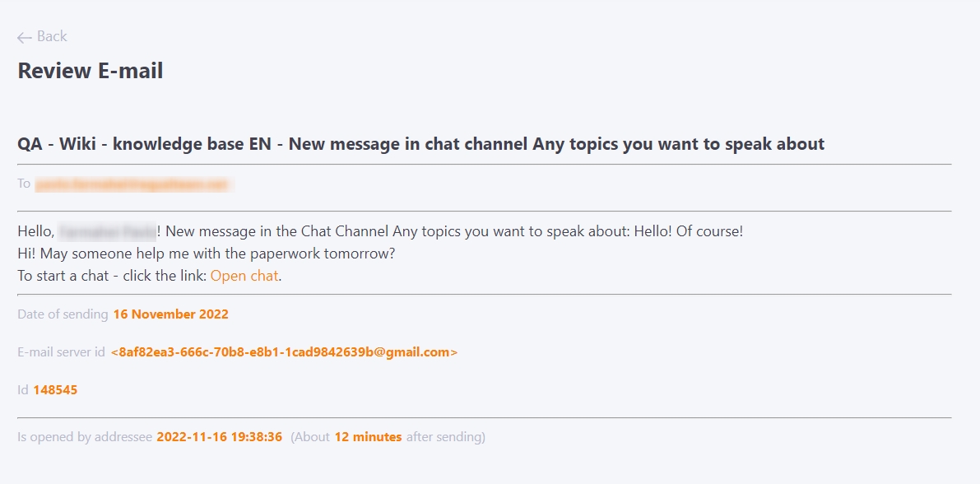Click the Id value 148545
980x484 pixels.
(x=55, y=390)
